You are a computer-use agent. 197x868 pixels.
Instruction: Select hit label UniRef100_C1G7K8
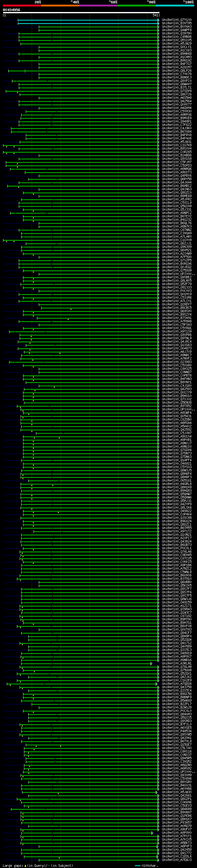coord(177,145)
